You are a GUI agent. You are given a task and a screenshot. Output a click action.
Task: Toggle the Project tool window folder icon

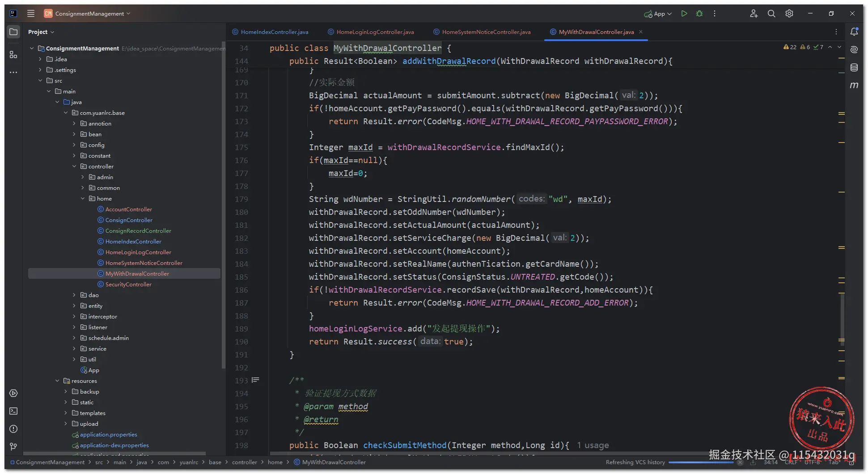[13, 32]
